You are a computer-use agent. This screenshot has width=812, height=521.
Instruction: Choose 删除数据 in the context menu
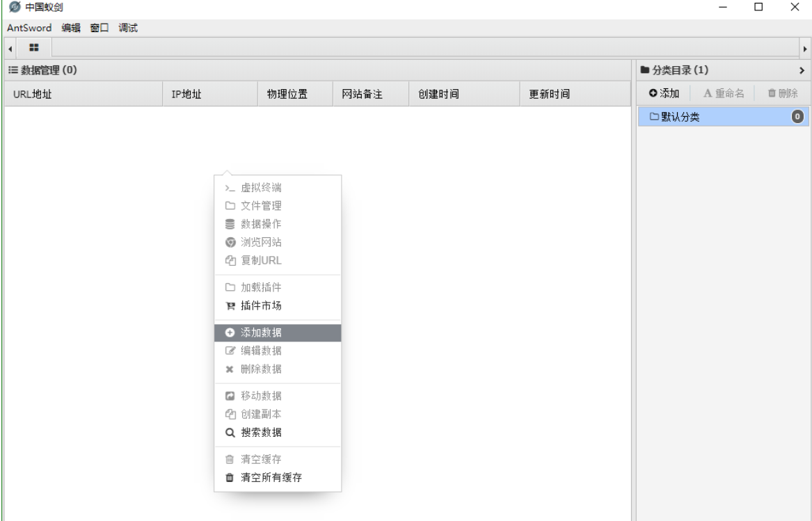[x=278, y=369]
